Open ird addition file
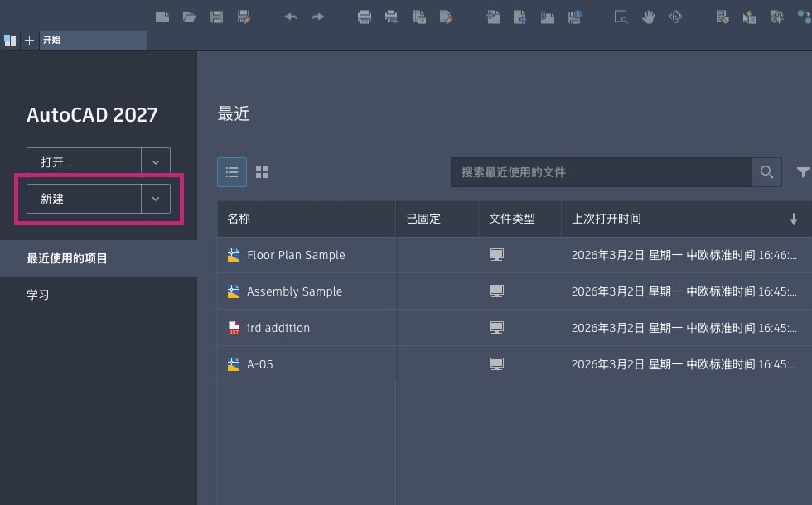Viewport: 812px width, 505px height. (x=278, y=328)
